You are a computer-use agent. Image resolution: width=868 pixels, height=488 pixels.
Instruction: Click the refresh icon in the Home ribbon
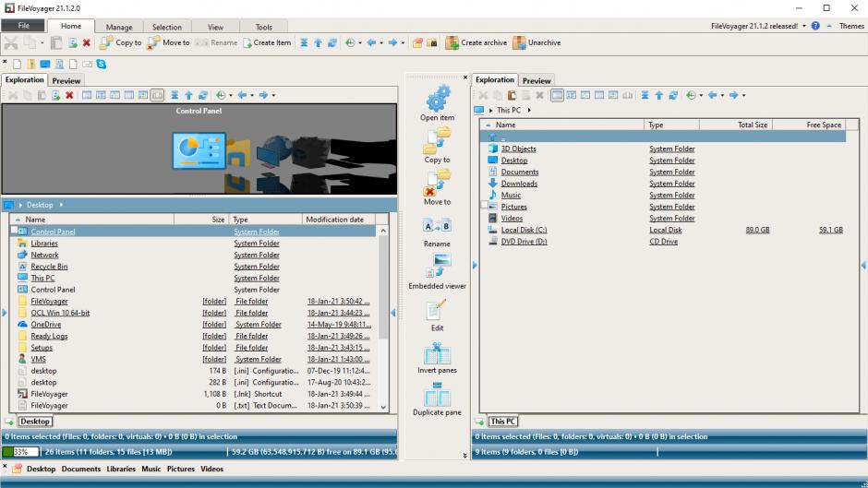click(x=332, y=42)
